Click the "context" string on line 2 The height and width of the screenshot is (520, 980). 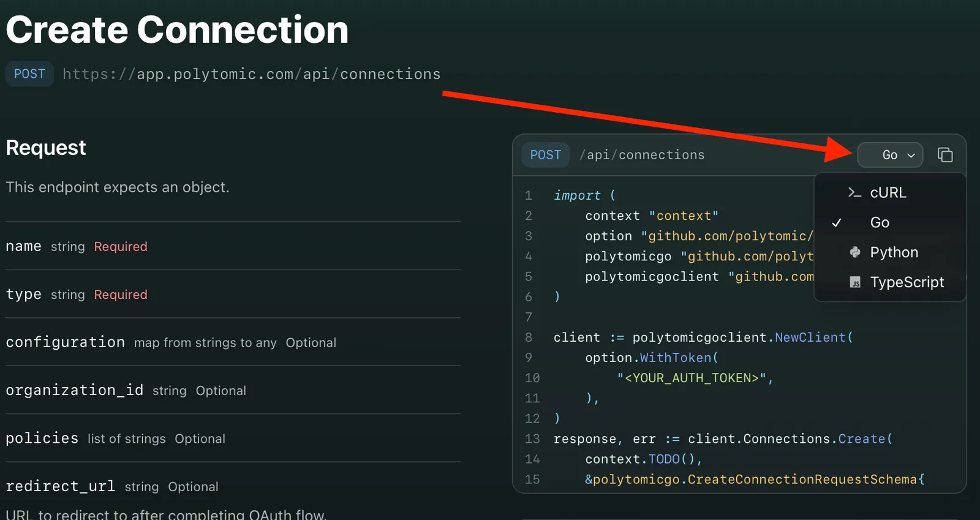684,216
